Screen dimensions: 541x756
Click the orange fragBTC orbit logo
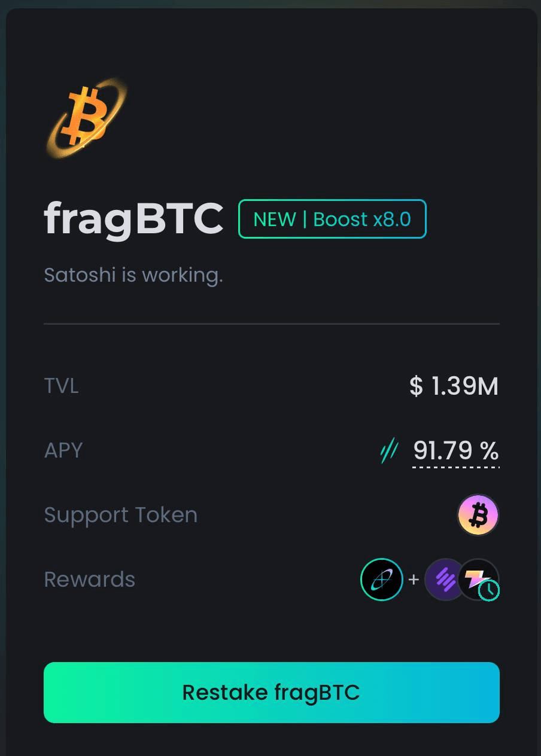pyautogui.click(x=87, y=118)
